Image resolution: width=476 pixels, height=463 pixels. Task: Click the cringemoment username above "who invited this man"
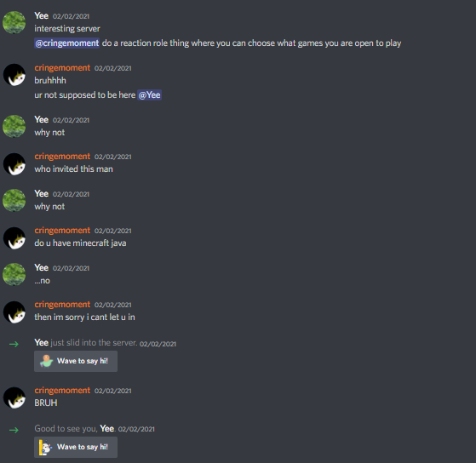click(x=62, y=157)
